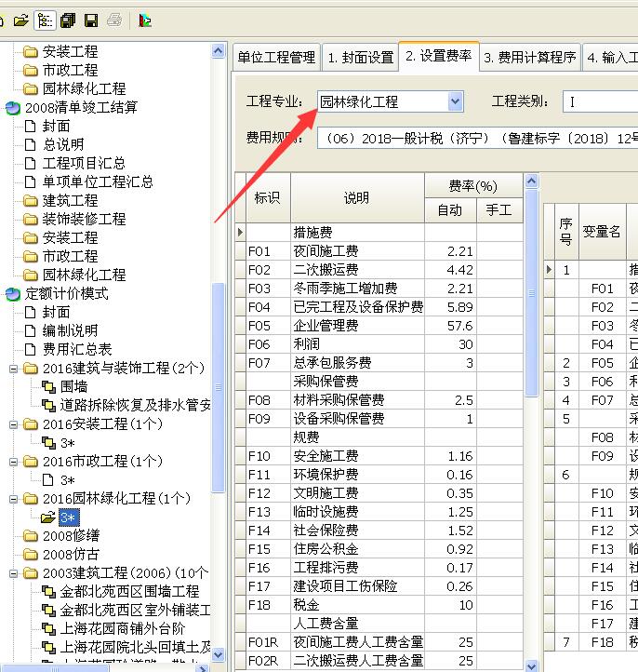
Task: Click rate table scroll-down arrow
Action: point(531,666)
